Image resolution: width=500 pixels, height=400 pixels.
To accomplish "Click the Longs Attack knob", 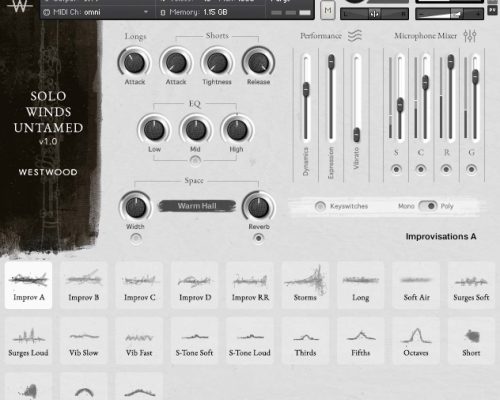I will pyautogui.click(x=135, y=63).
